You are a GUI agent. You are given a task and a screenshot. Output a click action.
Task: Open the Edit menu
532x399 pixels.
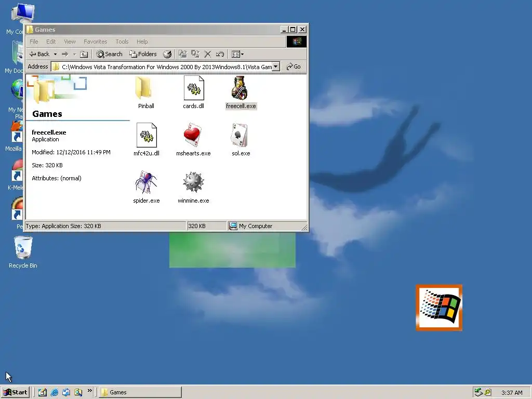[51, 42]
